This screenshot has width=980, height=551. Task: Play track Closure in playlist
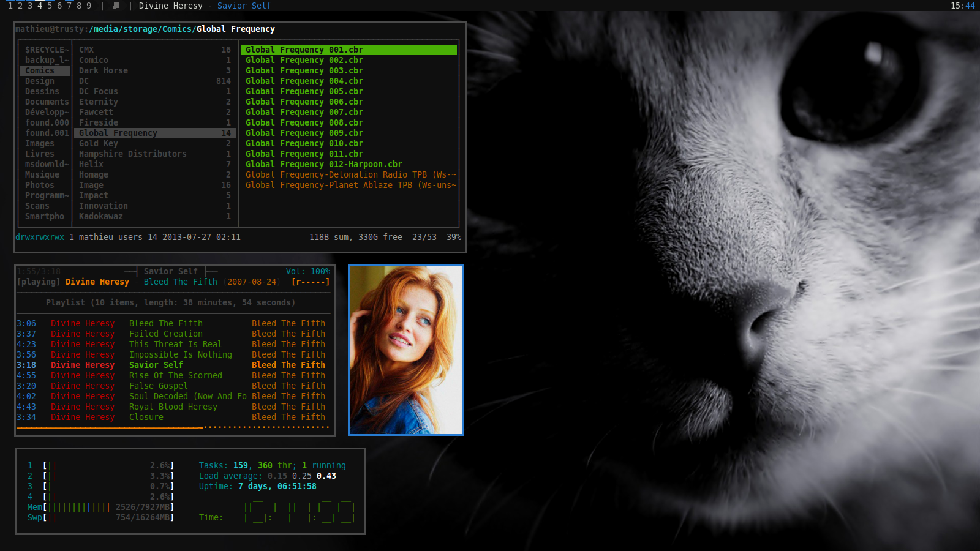[171, 417]
